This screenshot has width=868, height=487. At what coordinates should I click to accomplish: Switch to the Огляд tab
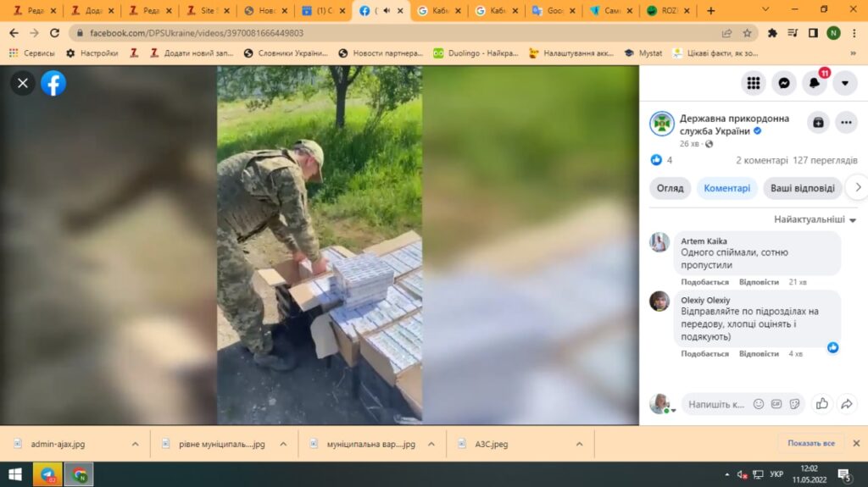click(670, 188)
